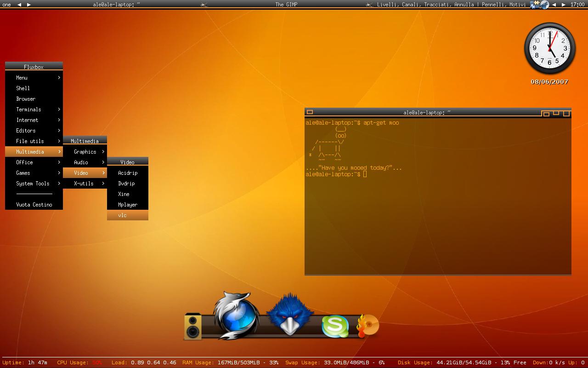Click the 'one' workspace name
588x368 pixels.
coord(7,5)
